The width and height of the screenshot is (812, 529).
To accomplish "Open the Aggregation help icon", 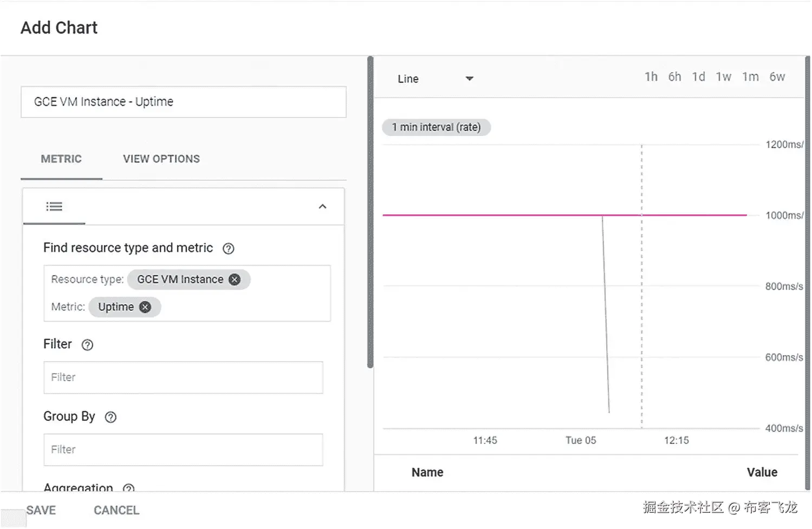I will pos(128,488).
